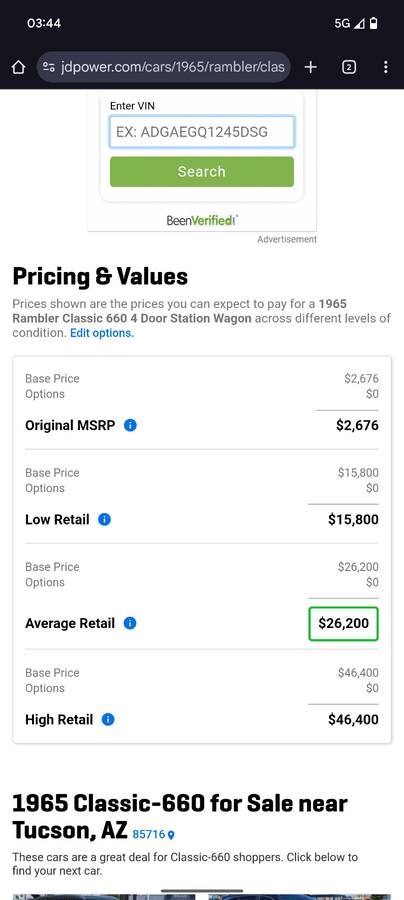The height and width of the screenshot is (900, 404).
Task: Show info for Average Retail
Action: pos(130,623)
